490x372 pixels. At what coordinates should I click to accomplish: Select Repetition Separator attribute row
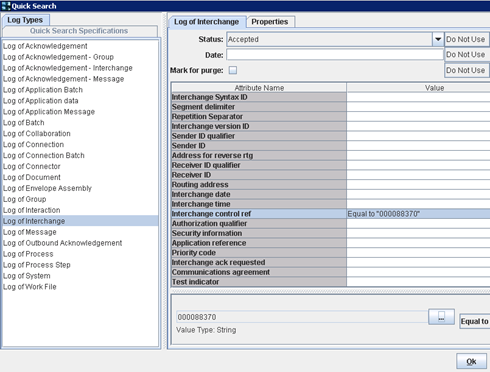259,117
